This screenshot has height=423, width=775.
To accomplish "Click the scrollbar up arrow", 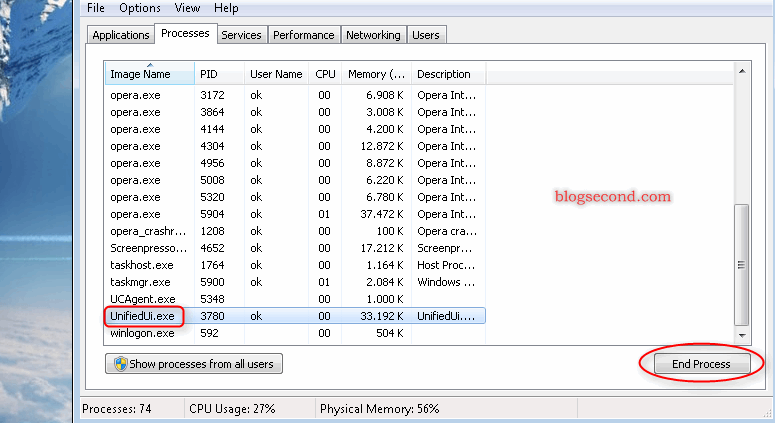I will click(742, 71).
